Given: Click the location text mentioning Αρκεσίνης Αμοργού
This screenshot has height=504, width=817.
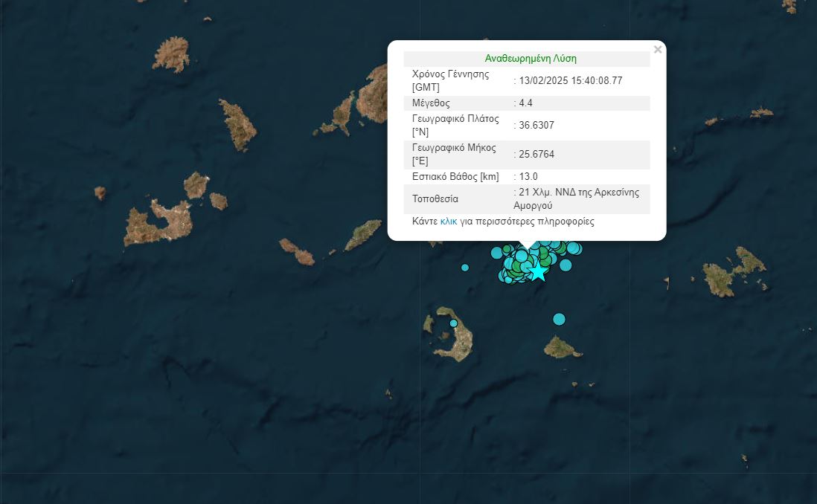Looking at the screenshot, I should (x=578, y=199).
